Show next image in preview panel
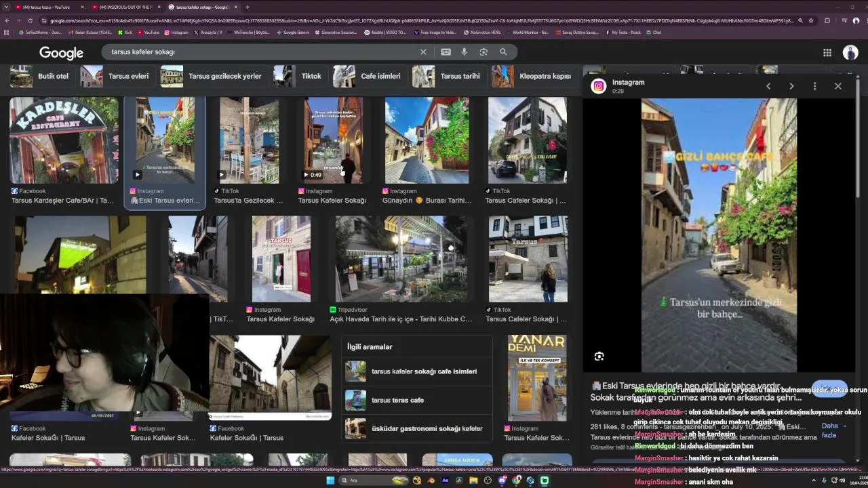The height and width of the screenshot is (488, 868). [791, 86]
